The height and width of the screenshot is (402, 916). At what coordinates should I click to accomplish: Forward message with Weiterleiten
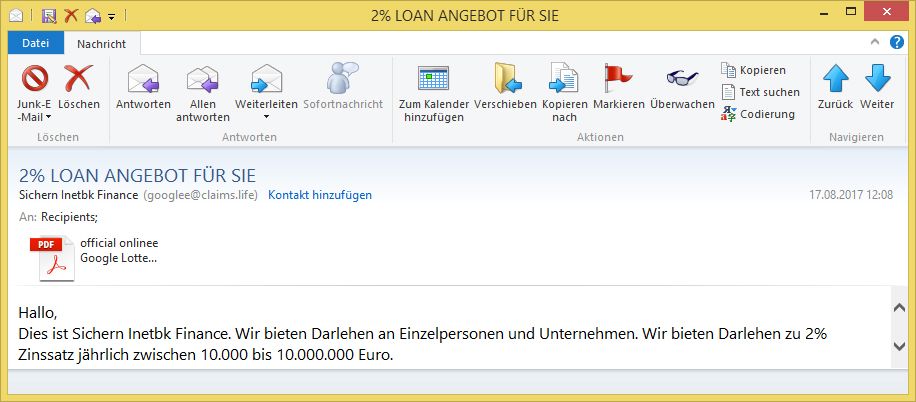pyautogui.click(x=266, y=88)
